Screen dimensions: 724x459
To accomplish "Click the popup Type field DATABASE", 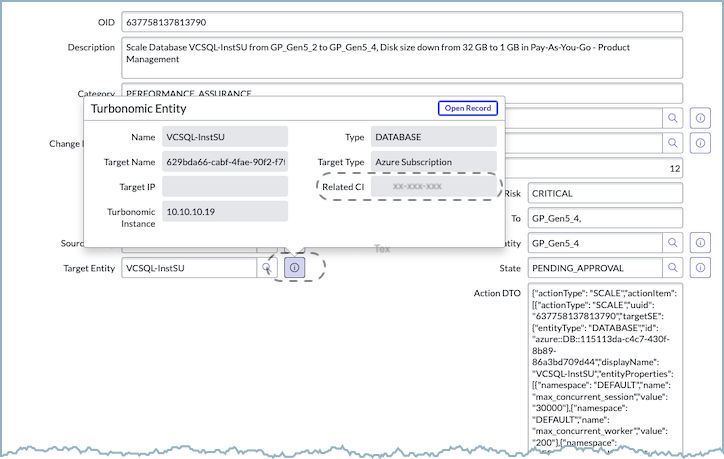I will pos(434,137).
